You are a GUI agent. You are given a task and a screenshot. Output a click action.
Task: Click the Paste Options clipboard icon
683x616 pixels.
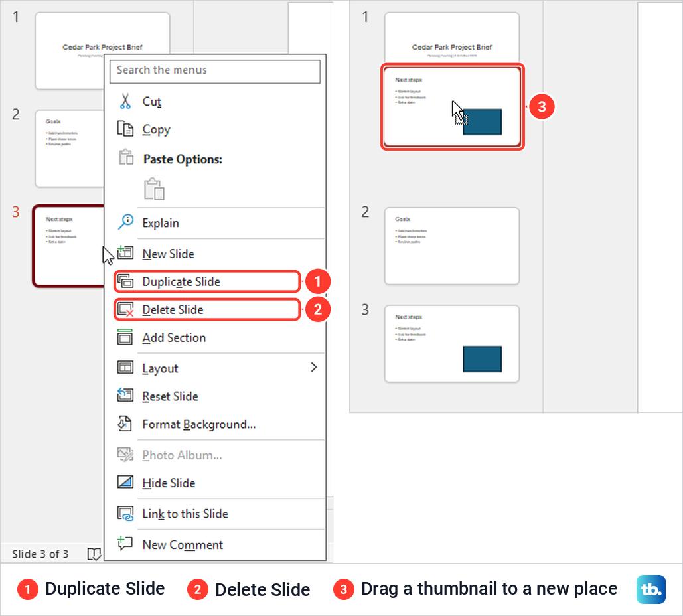point(126,157)
